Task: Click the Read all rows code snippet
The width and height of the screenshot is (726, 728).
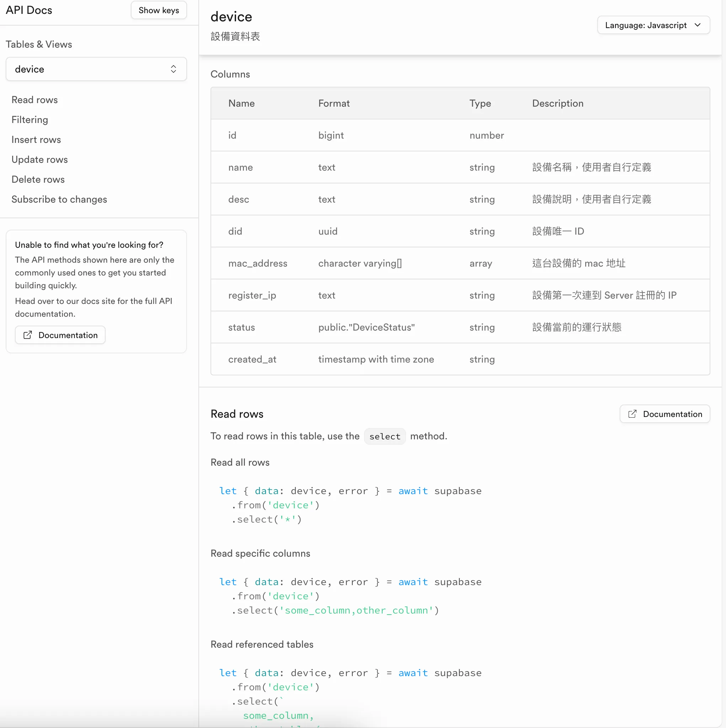Action: (350, 505)
